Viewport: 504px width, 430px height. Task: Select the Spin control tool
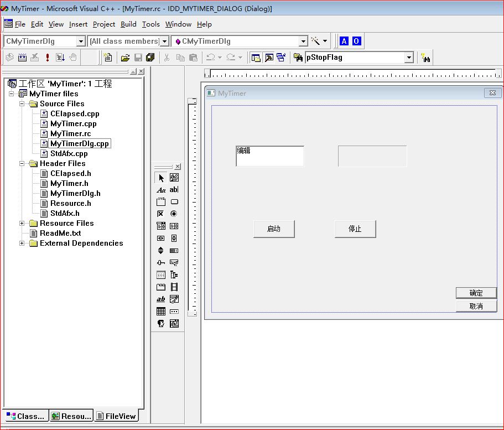161,251
